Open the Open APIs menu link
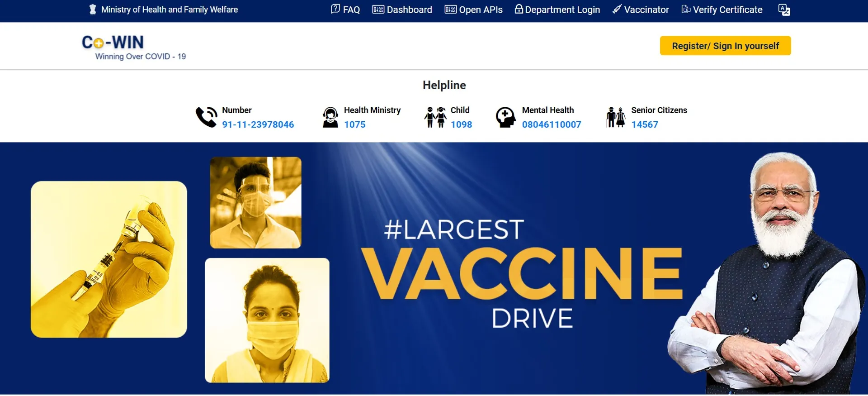This screenshot has height=396, width=868. pos(481,10)
